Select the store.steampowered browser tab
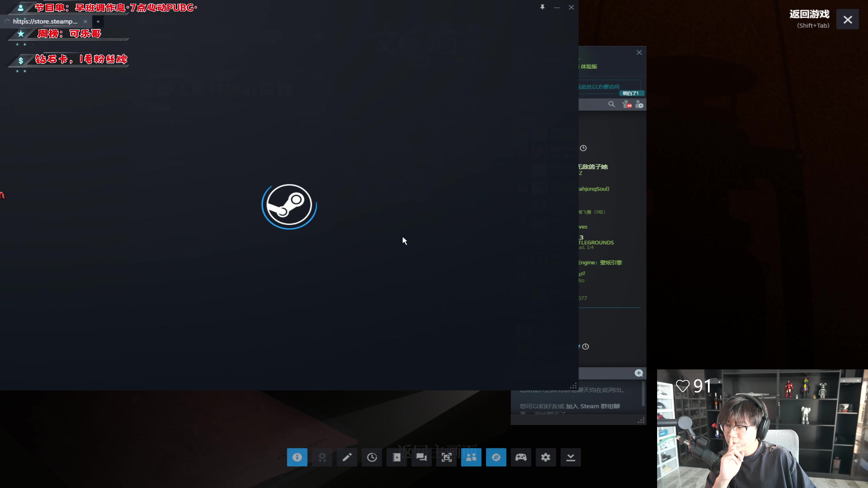 tap(45, 21)
